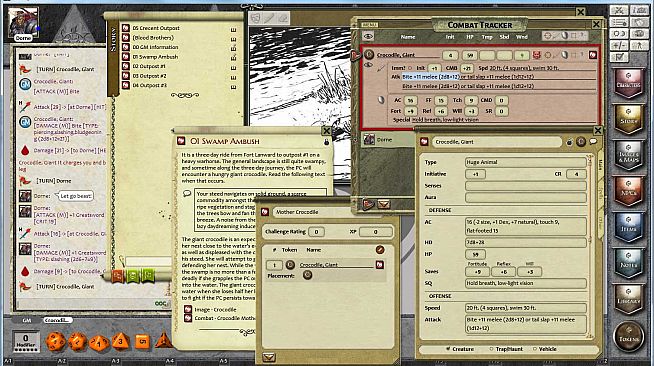Open the Characters sidebar button
This screenshot has height=366, width=654.
pyautogui.click(x=629, y=83)
